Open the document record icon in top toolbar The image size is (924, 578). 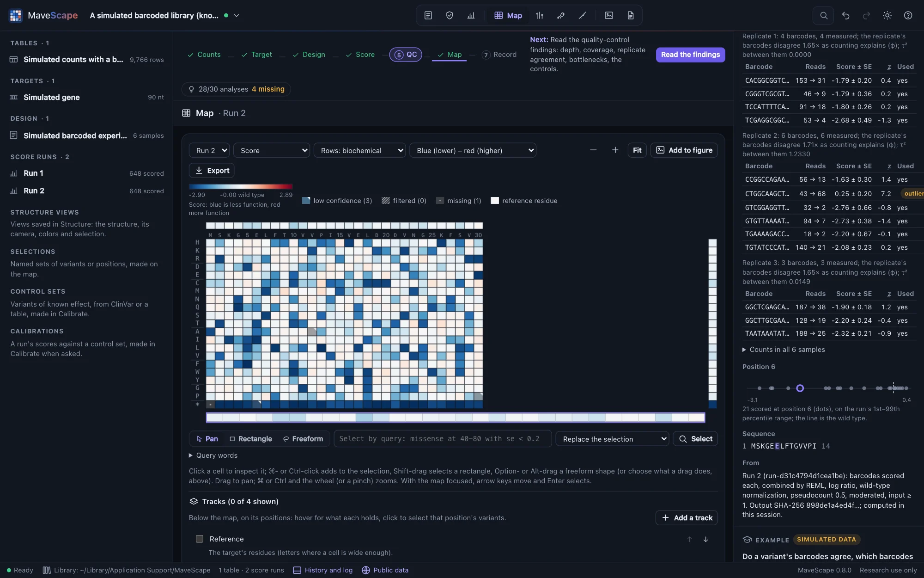click(x=631, y=16)
